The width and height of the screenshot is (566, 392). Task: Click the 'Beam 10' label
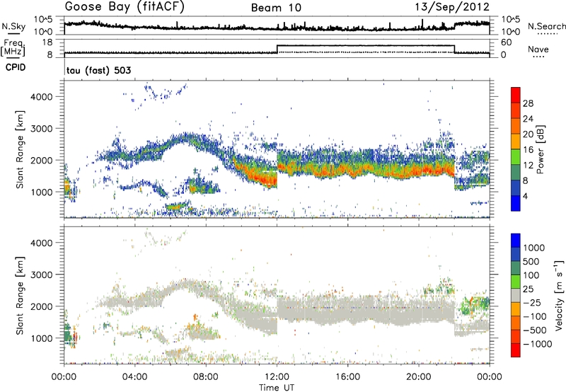276,8
